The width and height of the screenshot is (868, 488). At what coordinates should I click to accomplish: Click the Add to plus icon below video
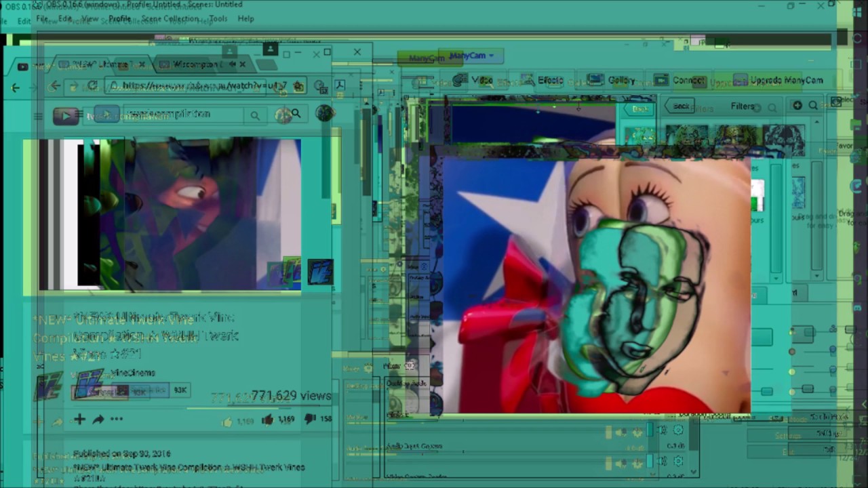(x=79, y=420)
